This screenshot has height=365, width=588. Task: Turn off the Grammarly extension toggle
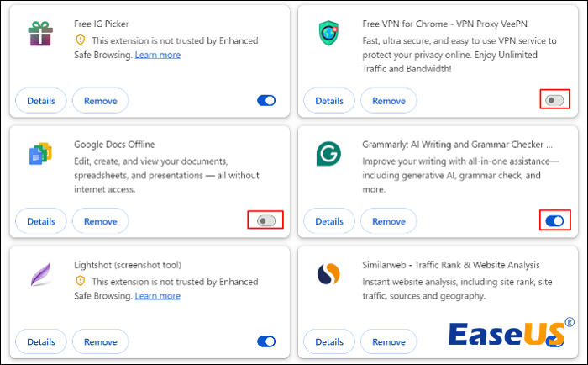(x=554, y=221)
